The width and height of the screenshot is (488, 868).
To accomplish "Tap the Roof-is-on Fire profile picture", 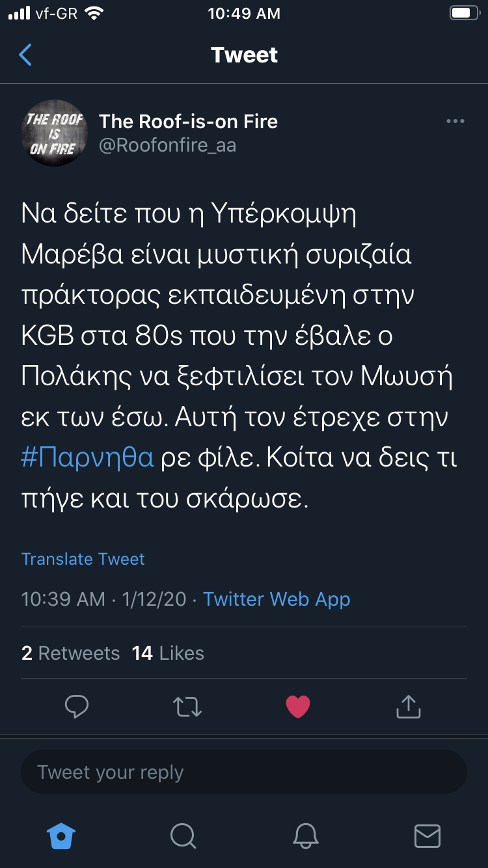I will [x=55, y=133].
